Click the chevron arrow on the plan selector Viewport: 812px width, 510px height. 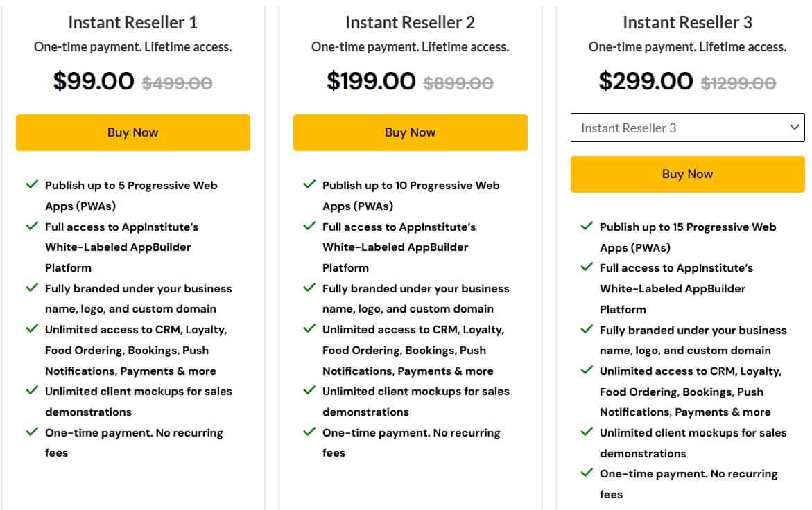(795, 127)
